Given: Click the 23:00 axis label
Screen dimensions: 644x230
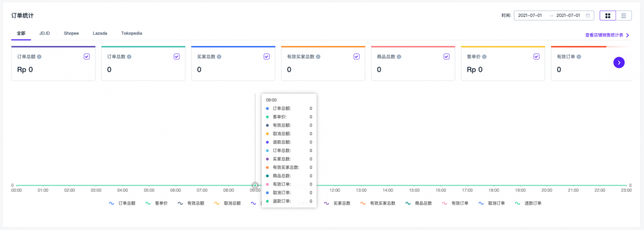Looking at the screenshot, I should click(x=626, y=190).
